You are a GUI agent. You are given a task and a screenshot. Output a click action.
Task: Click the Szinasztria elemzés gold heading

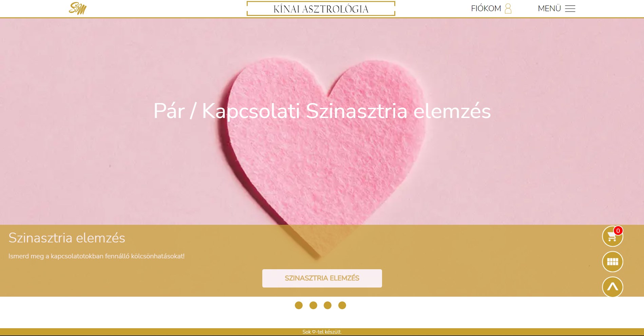pyautogui.click(x=67, y=238)
